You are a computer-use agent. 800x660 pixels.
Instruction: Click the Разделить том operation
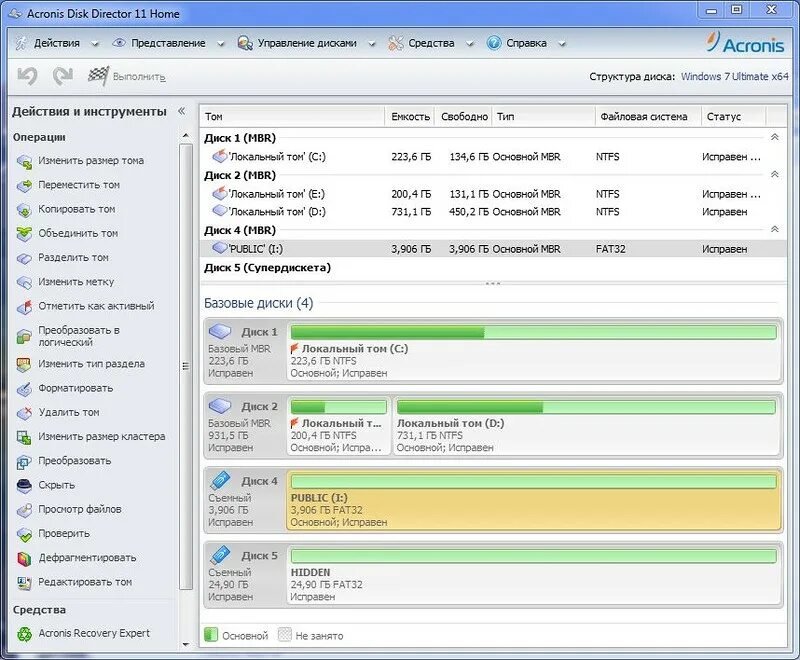73,258
